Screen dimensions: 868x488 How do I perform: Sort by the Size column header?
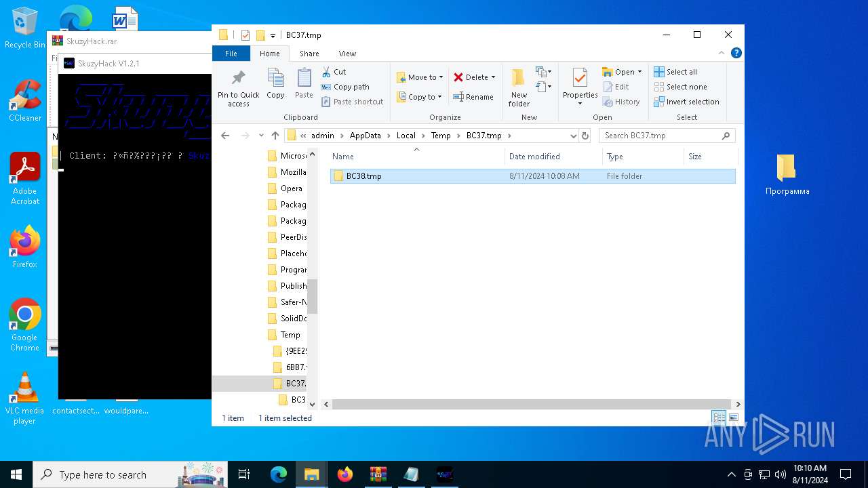(709, 157)
